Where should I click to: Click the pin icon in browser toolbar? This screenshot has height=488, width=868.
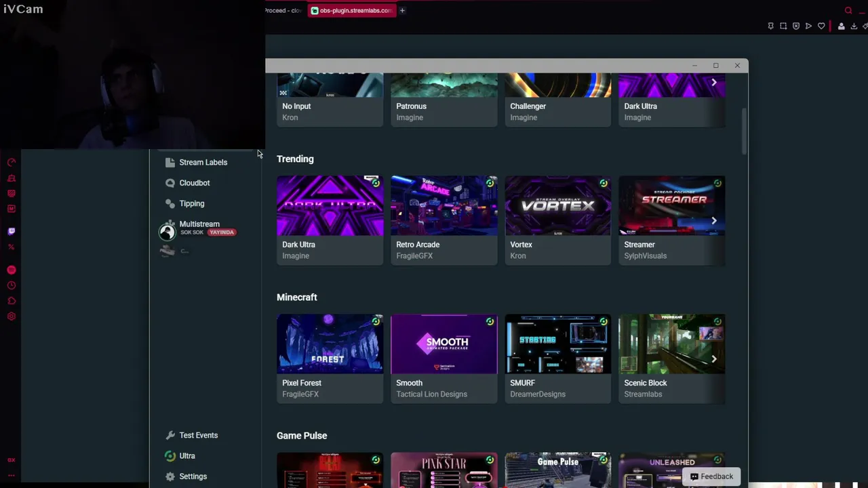(x=770, y=26)
